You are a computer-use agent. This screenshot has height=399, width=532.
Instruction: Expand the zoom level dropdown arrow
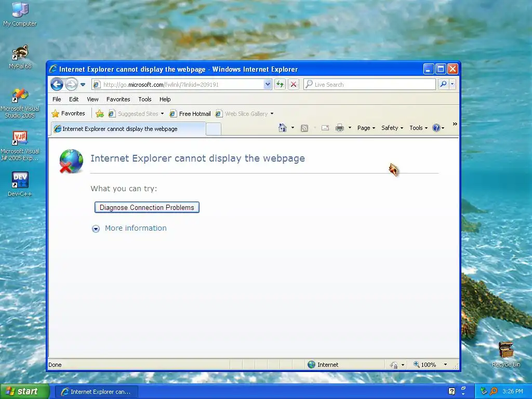click(445, 365)
